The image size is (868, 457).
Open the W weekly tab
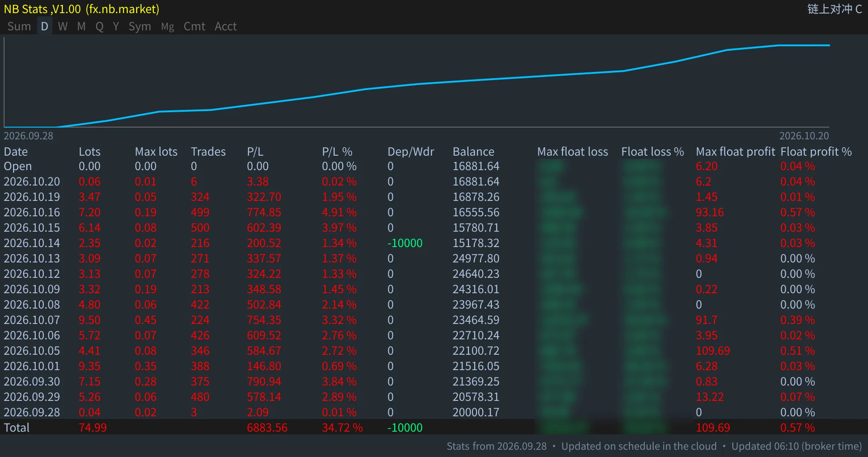[x=63, y=26]
